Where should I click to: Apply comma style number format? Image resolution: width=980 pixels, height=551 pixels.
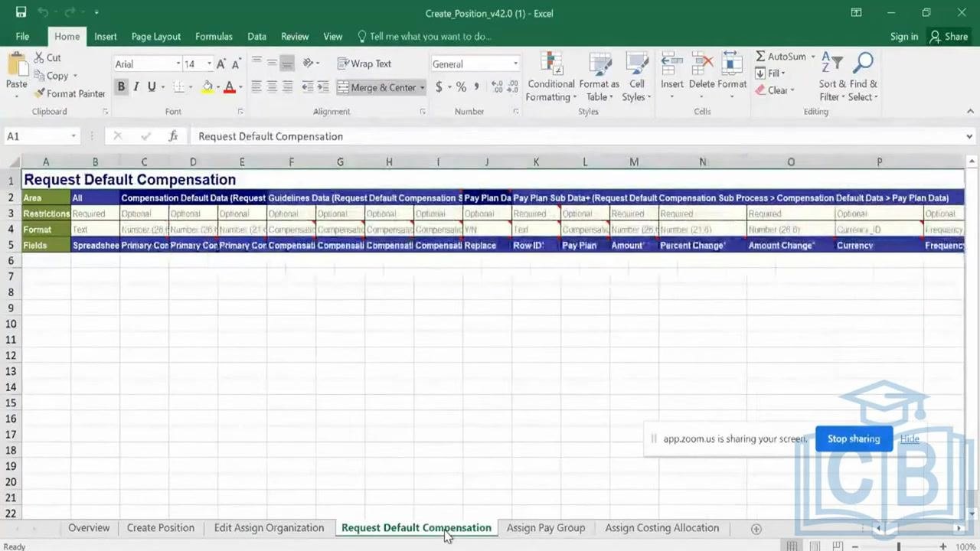tap(476, 87)
